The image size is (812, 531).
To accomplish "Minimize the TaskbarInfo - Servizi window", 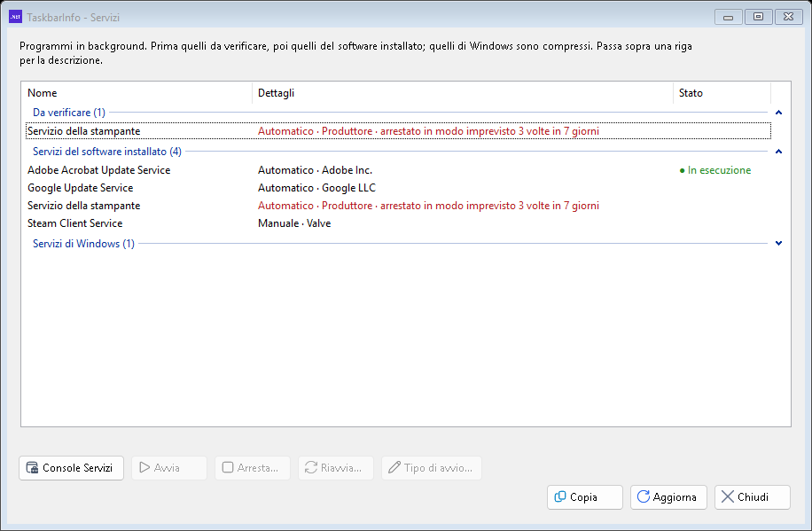I will (x=728, y=17).
